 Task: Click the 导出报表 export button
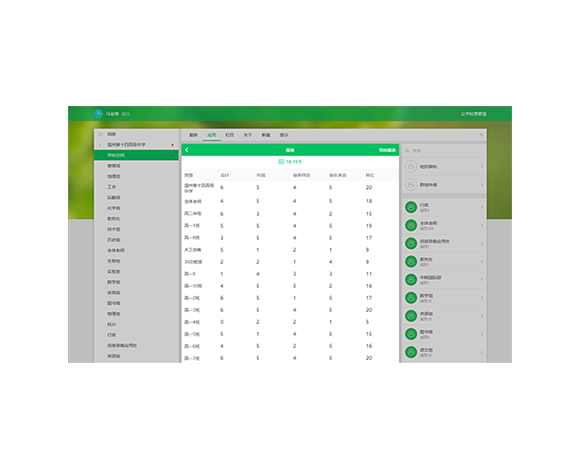click(387, 150)
